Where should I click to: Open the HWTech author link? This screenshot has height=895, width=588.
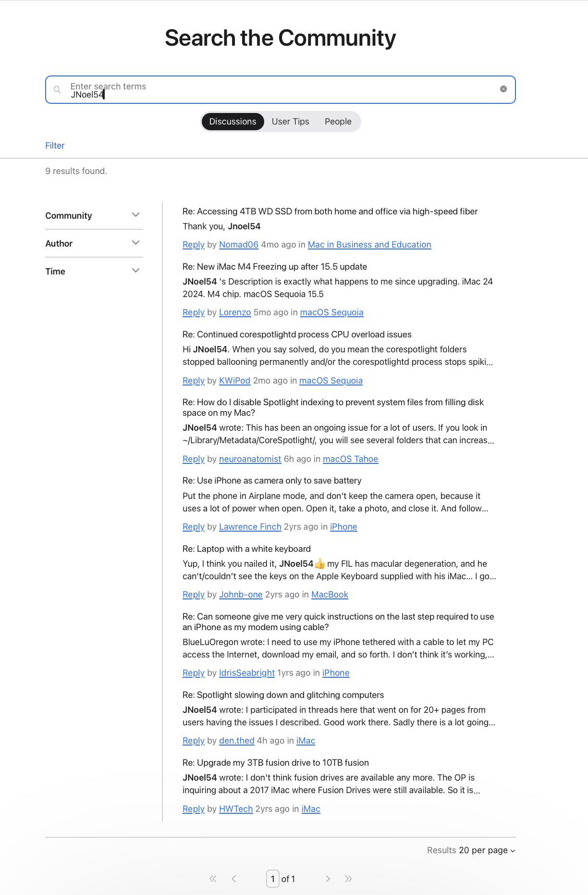236,809
